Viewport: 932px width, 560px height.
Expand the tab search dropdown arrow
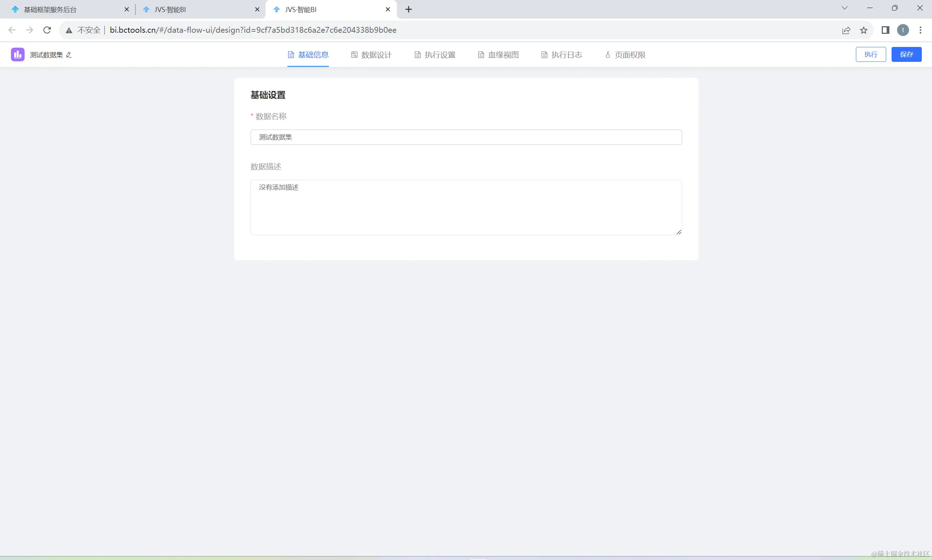(844, 8)
